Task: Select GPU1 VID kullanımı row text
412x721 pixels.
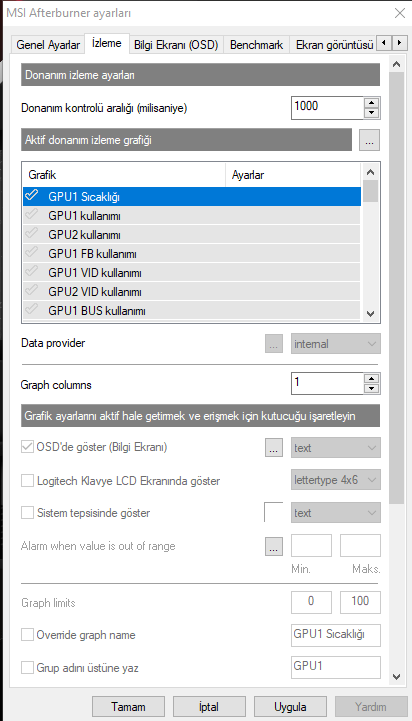Action: 95,274
